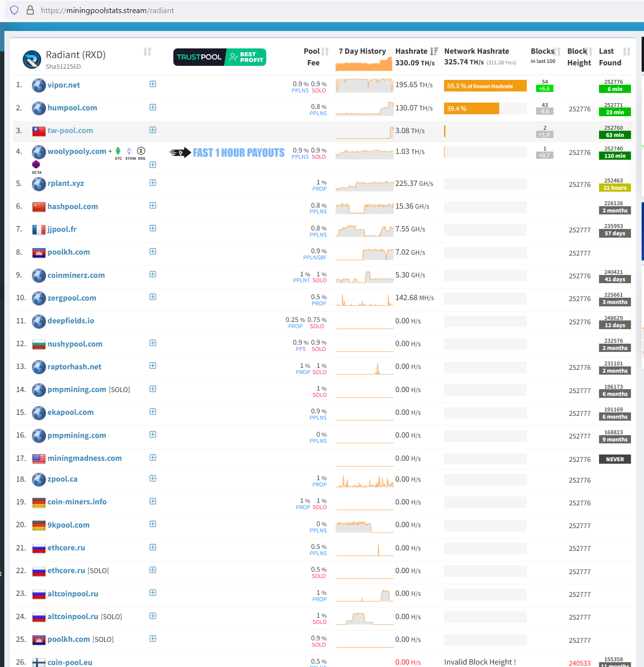Sort by Last Found column arrows

(x=627, y=51)
